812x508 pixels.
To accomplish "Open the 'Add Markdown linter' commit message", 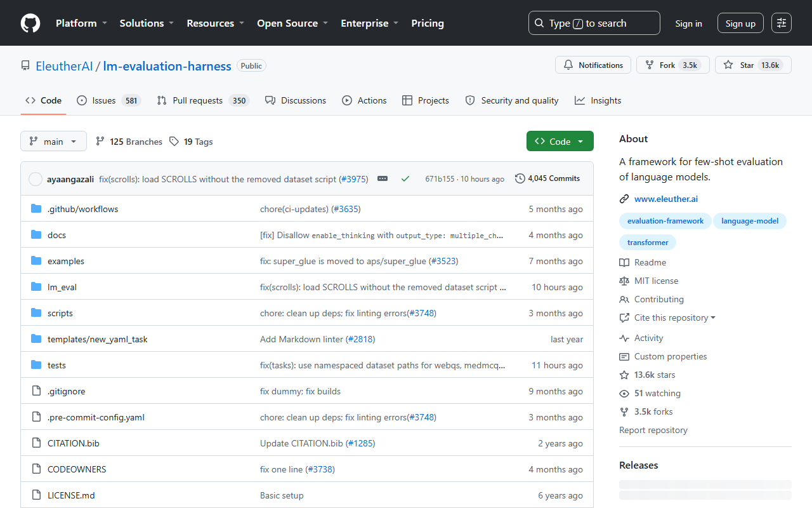I will tap(301, 339).
